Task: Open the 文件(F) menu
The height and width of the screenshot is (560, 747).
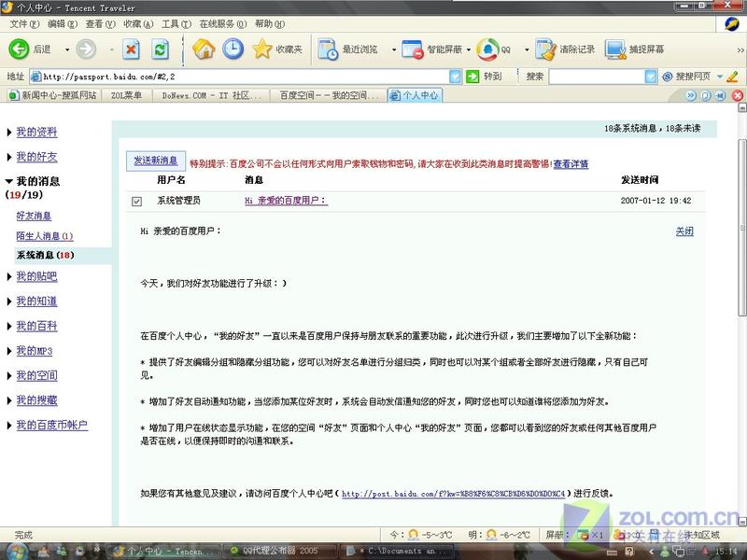Action: tap(24, 24)
